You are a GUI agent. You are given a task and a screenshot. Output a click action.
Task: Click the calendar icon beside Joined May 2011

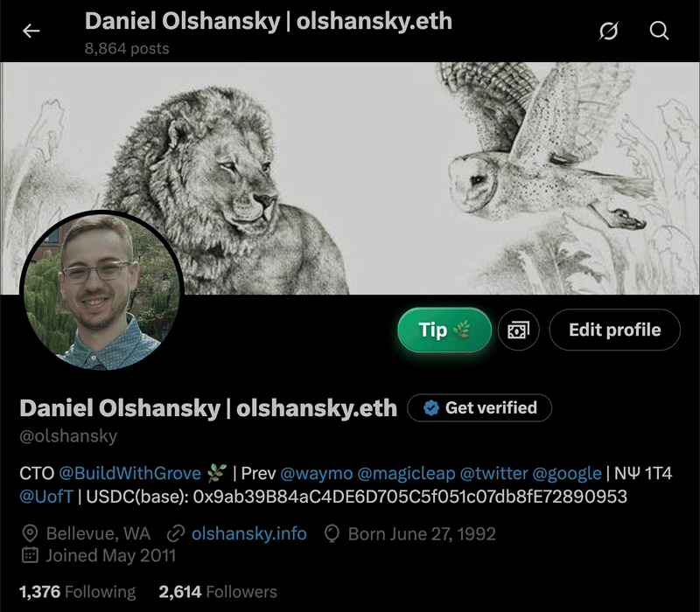(x=30, y=555)
